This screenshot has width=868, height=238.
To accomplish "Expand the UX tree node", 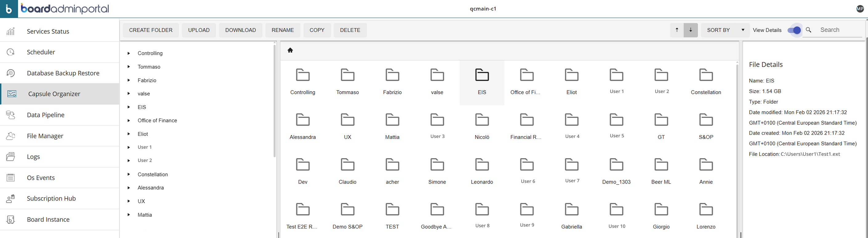I will 129,201.
